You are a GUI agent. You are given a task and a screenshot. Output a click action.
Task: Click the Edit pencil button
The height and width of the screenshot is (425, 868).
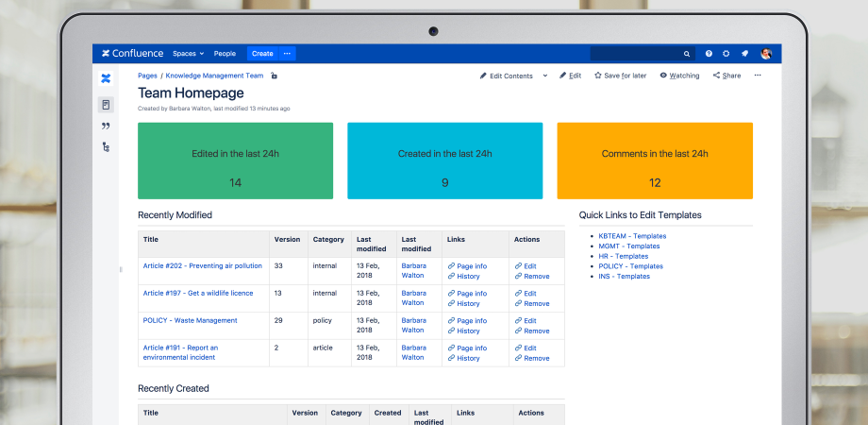[570, 76]
